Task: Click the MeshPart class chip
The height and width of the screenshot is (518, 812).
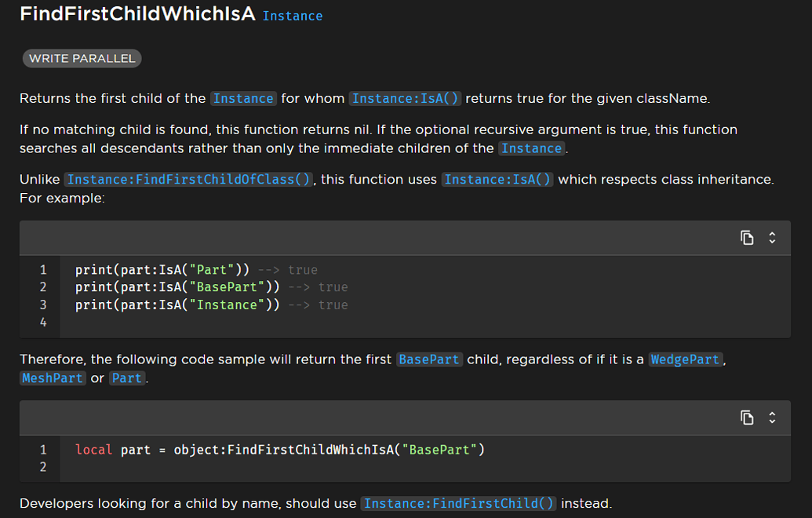Action: click(x=52, y=378)
